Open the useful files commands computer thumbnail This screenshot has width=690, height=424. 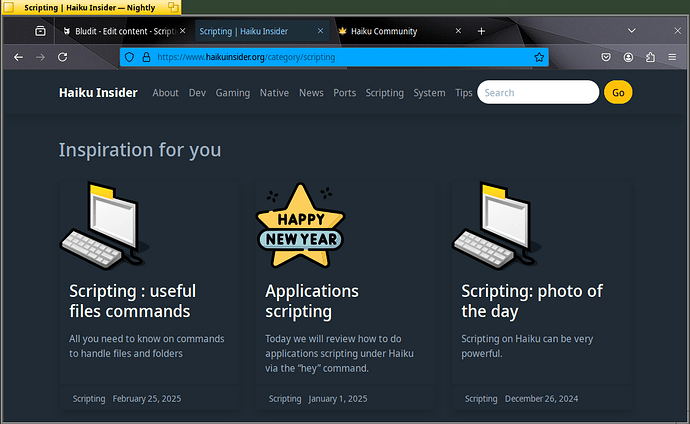(104, 225)
